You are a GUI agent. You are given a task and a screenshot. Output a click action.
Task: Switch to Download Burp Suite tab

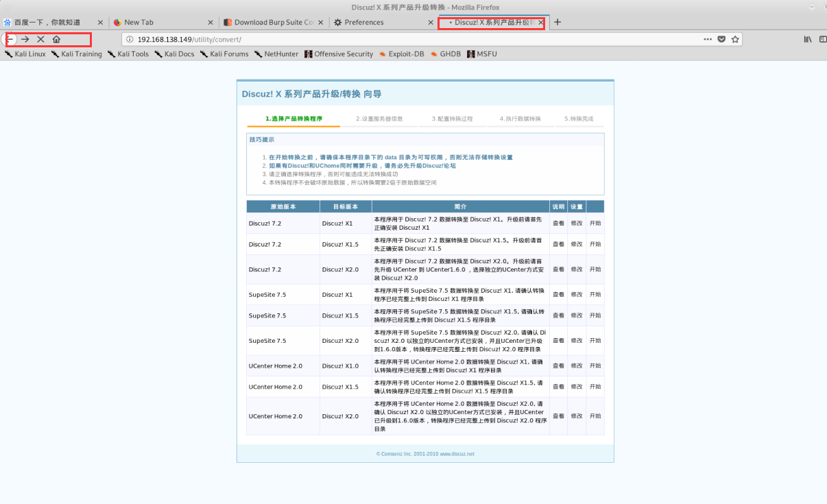tap(274, 22)
